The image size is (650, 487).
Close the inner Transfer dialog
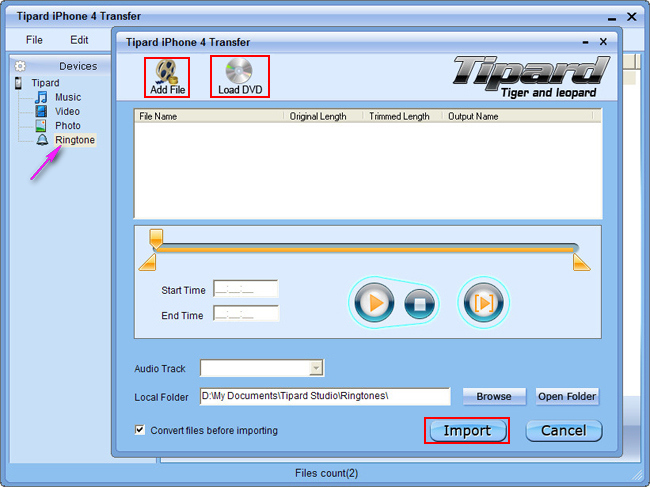point(603,41)
